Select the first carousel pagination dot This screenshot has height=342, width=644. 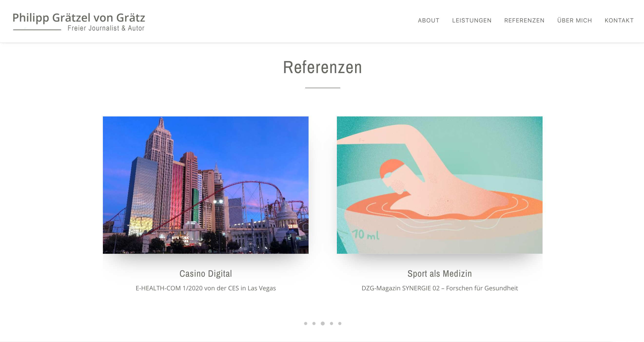tap(305, 323)
